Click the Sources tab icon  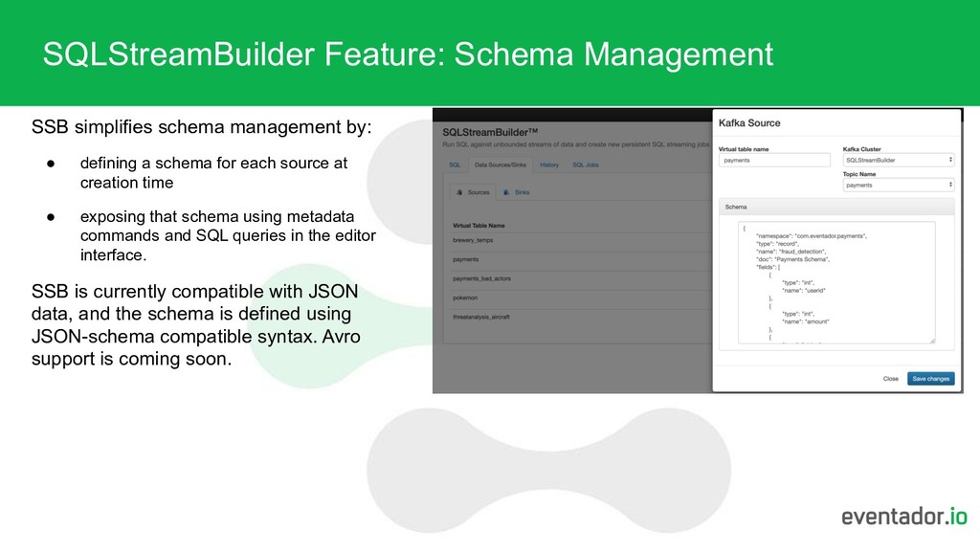pos(459,192)
